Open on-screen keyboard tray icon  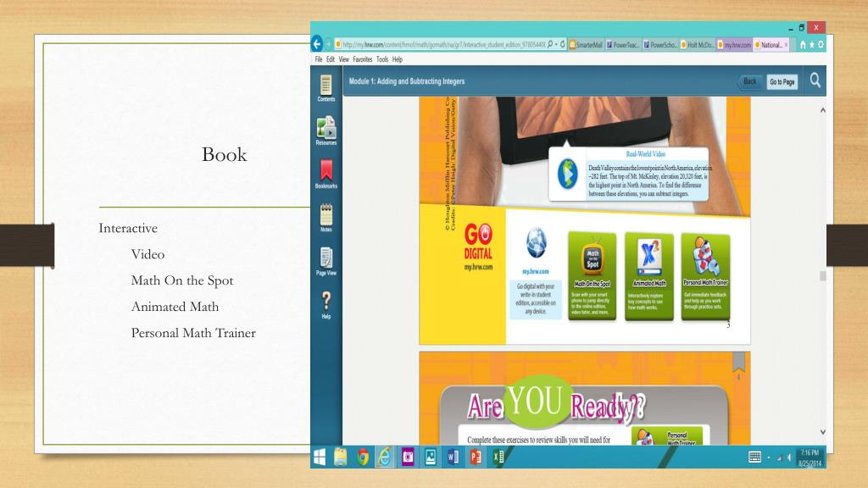(754, 457)
